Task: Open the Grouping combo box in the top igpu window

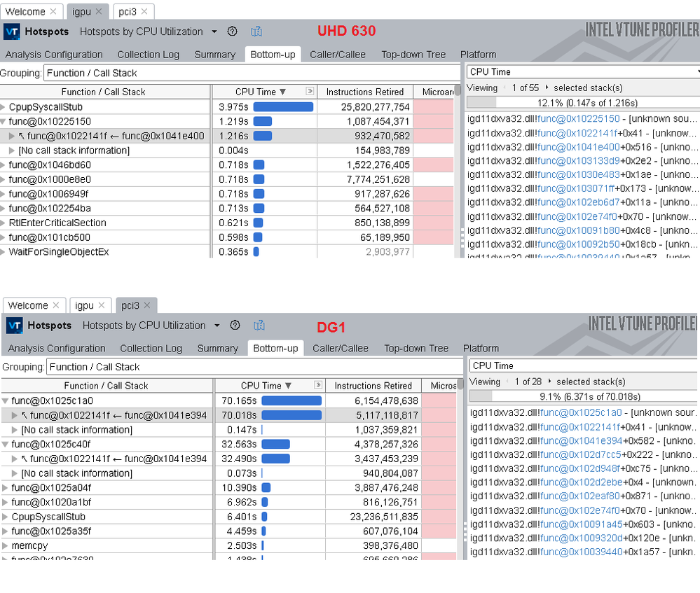Action: tap(252, 74)
